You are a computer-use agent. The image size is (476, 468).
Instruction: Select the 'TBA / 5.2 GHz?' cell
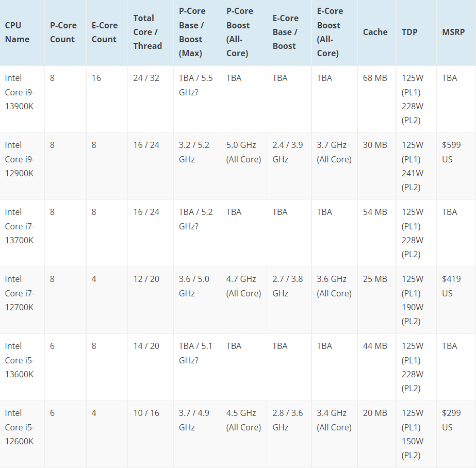point(196,219)
